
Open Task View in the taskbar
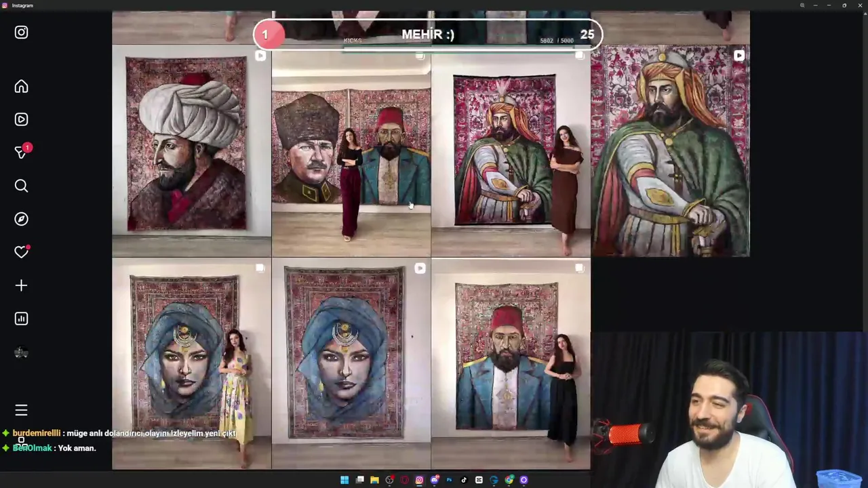point(359,480)
